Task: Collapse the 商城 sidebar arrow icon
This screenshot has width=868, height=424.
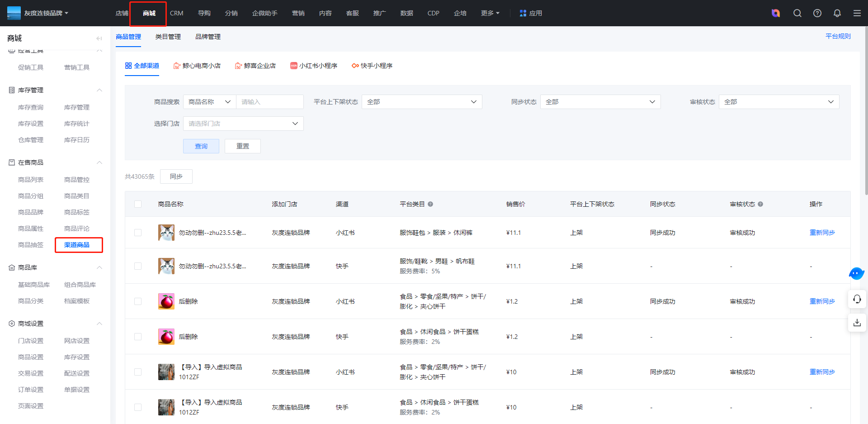Action: coord(99,38)
